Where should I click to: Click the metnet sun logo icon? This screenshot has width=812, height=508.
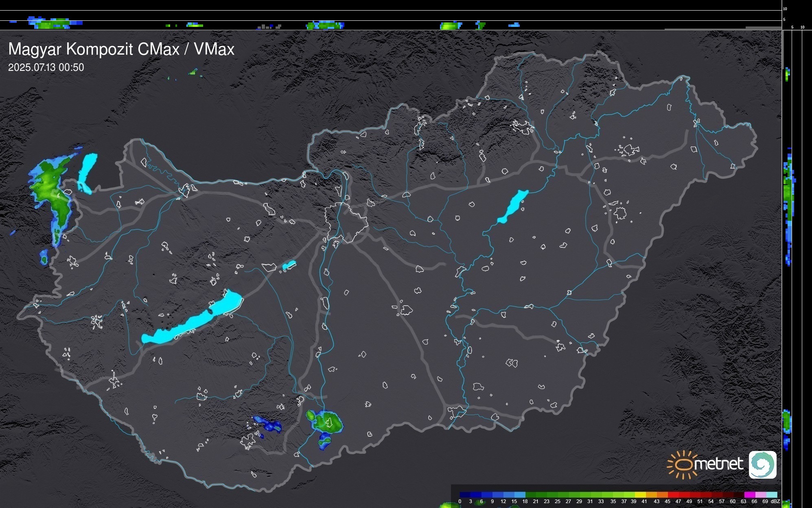click(682, 464)
